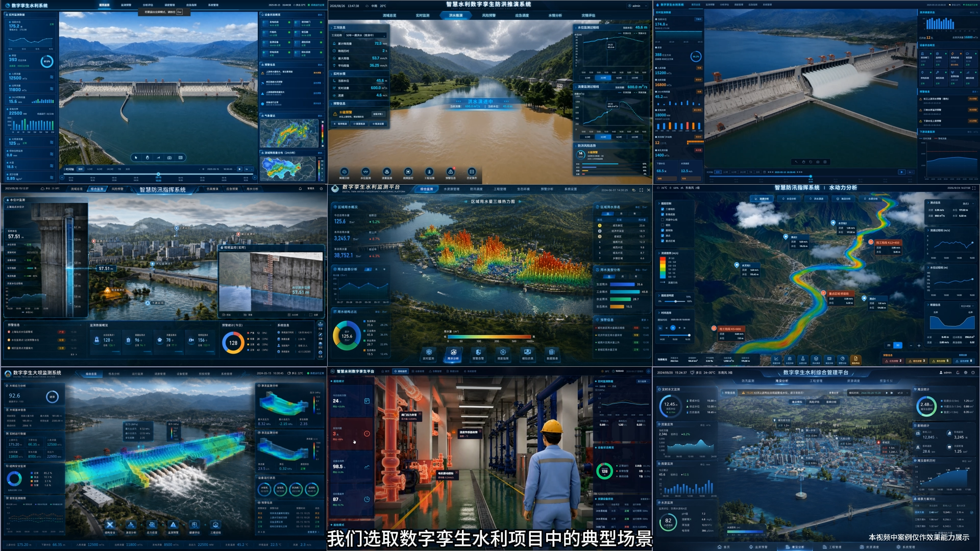
Task: Click 更多 link in monitoring platform 预警信息
Action: click(x=645, y=320)
